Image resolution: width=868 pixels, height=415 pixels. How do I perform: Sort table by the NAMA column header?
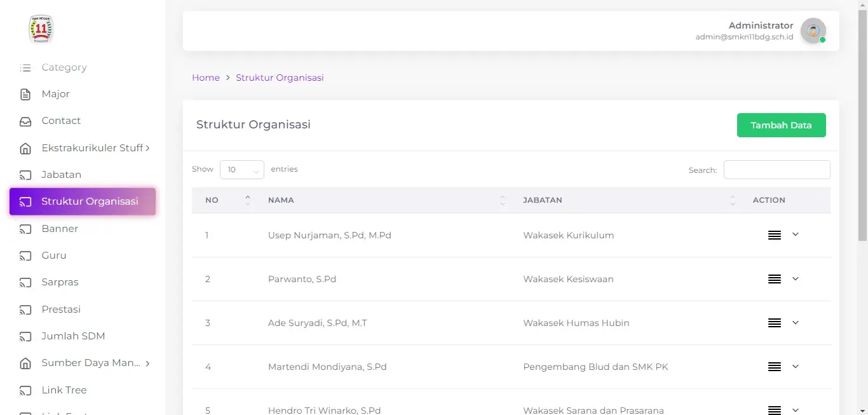pyautogui.click(x=382, y=200)
